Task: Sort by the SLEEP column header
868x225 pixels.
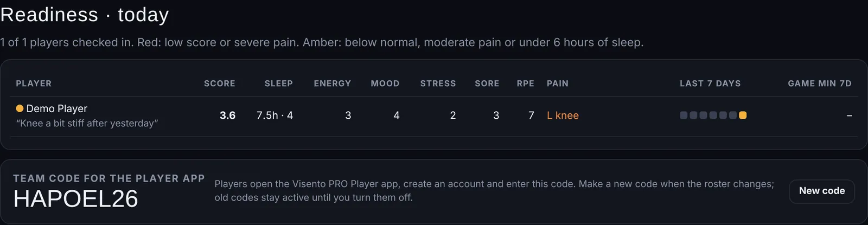Action: pyautogui.click(x=279, y=83)
